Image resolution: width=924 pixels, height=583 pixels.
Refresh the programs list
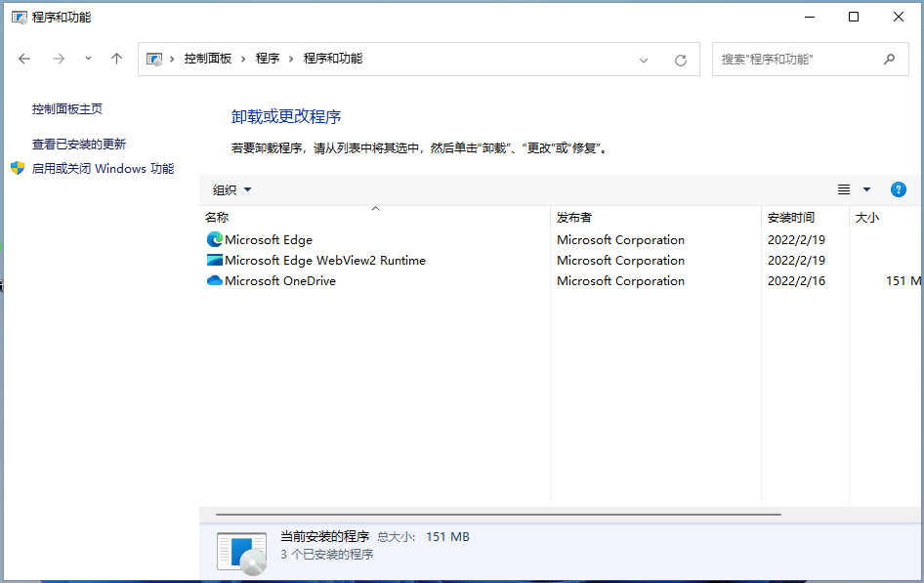tap(681, 60)
